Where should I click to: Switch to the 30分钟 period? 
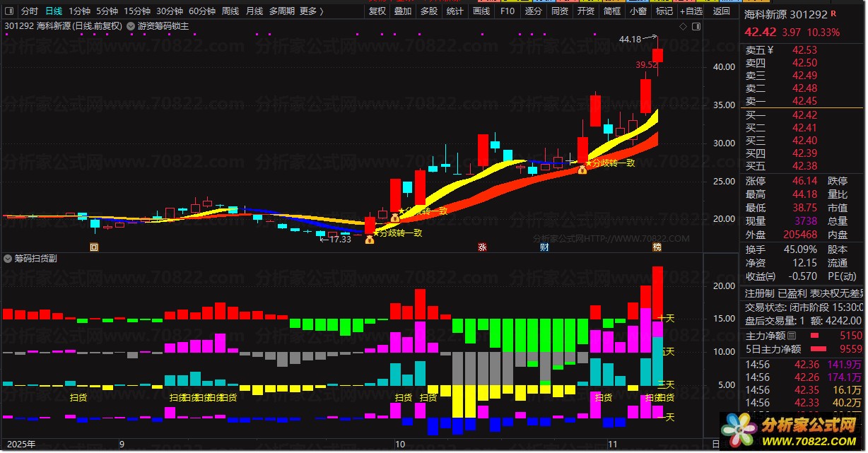click(170, 11)
